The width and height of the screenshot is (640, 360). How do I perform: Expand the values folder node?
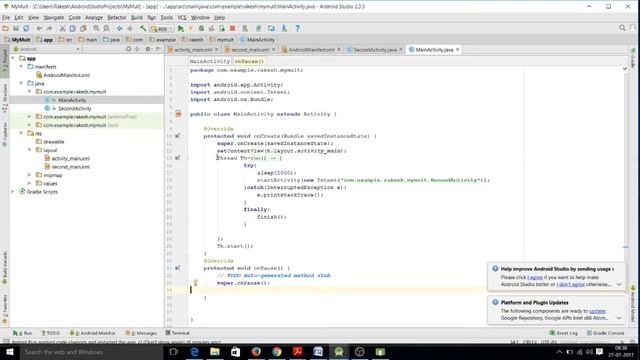29,184
